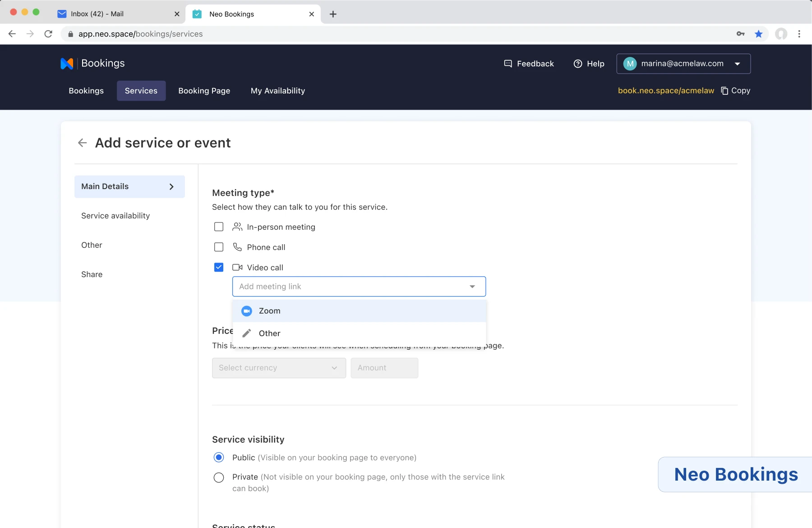This screenshot has height=528, width=812.
Task: Uncheck the Video call checkbox
Action: (219, 268)
